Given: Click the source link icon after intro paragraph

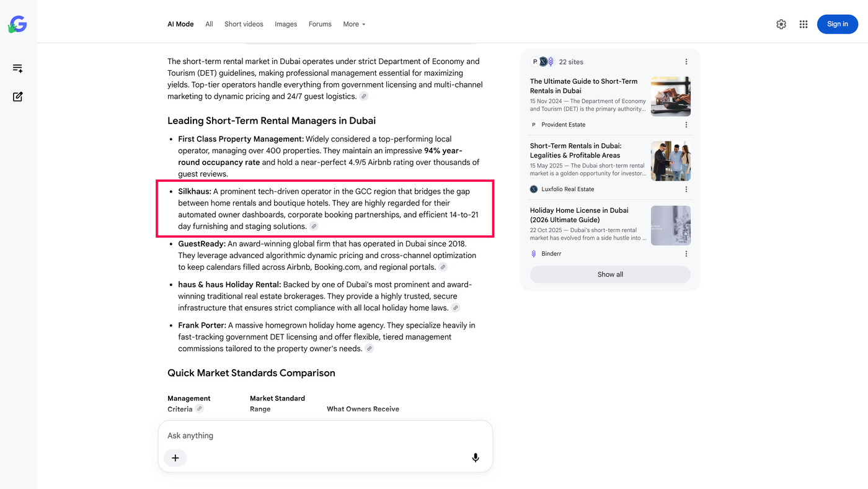Looking at the screenshot, I should pyautogui.click(x=364, y=96).
